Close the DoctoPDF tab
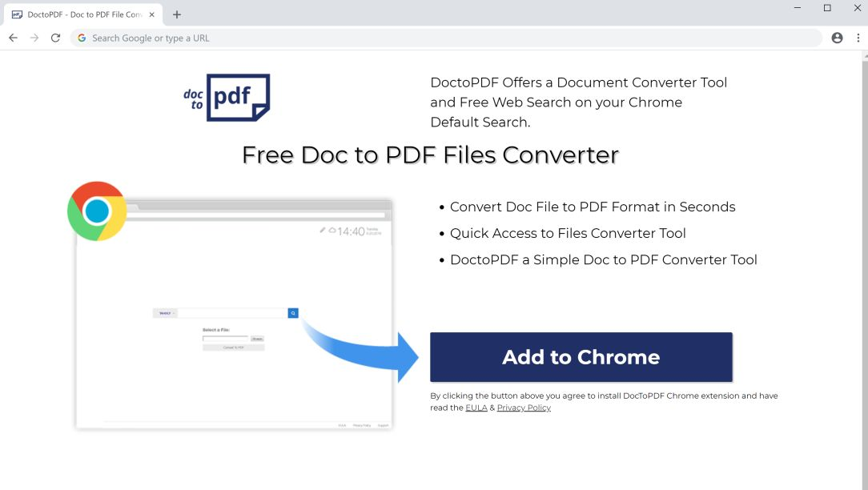868x490 pixels. [x=152, y=14]
